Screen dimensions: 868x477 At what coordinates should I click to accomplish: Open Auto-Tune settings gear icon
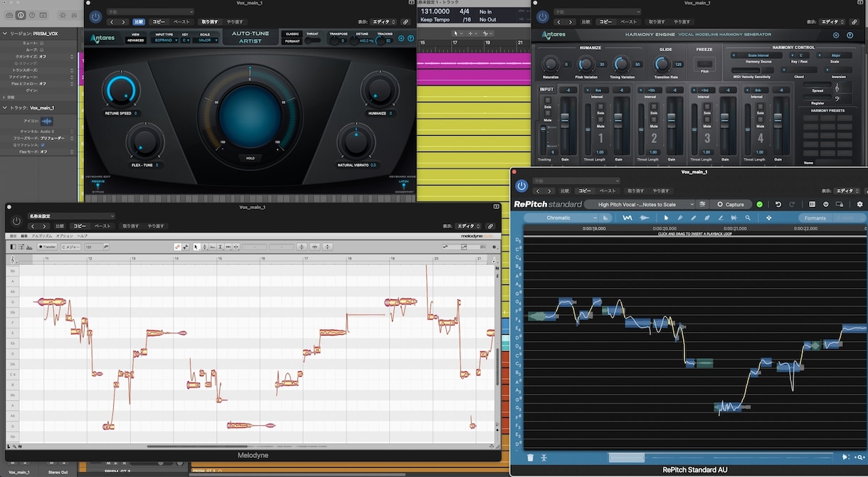point(401,38)
